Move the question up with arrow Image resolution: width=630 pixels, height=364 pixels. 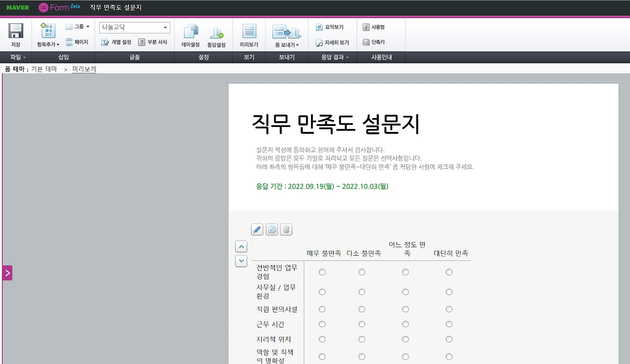(241, 246)
